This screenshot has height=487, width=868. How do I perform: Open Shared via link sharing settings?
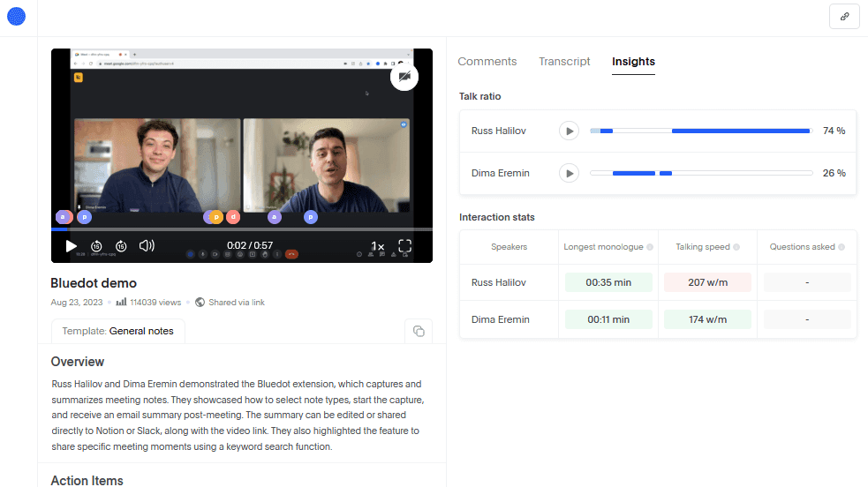[x=237, y=303]
